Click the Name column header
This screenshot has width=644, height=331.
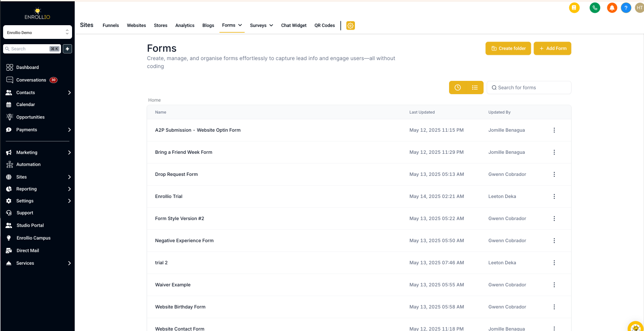[160, 112]
